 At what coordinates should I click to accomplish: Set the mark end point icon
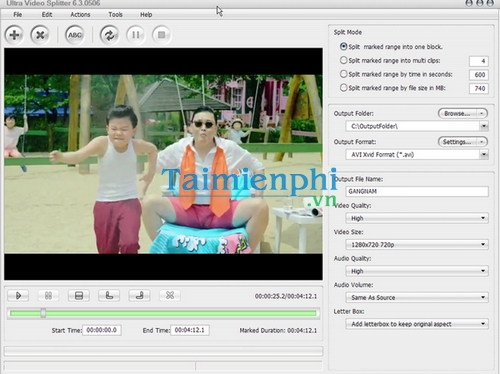pos(139,296)
